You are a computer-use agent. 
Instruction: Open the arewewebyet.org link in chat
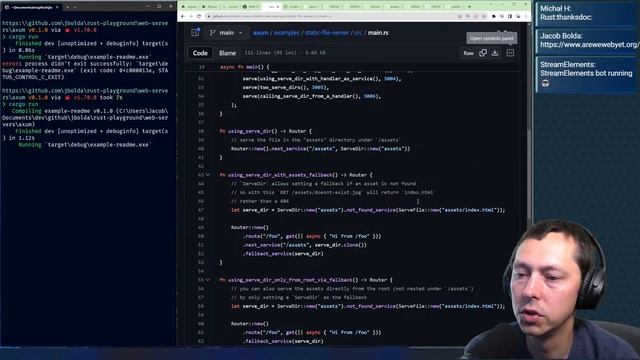point(589,44)
